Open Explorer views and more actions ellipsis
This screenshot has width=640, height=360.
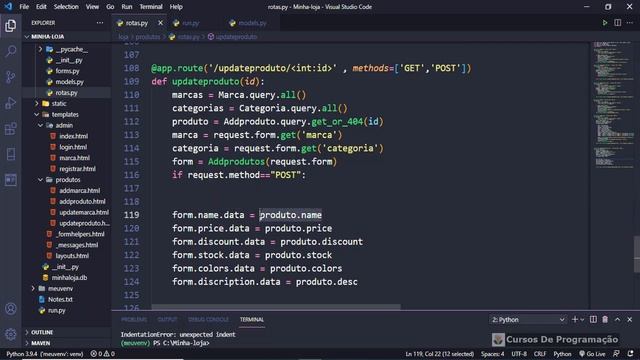(100, 23)
